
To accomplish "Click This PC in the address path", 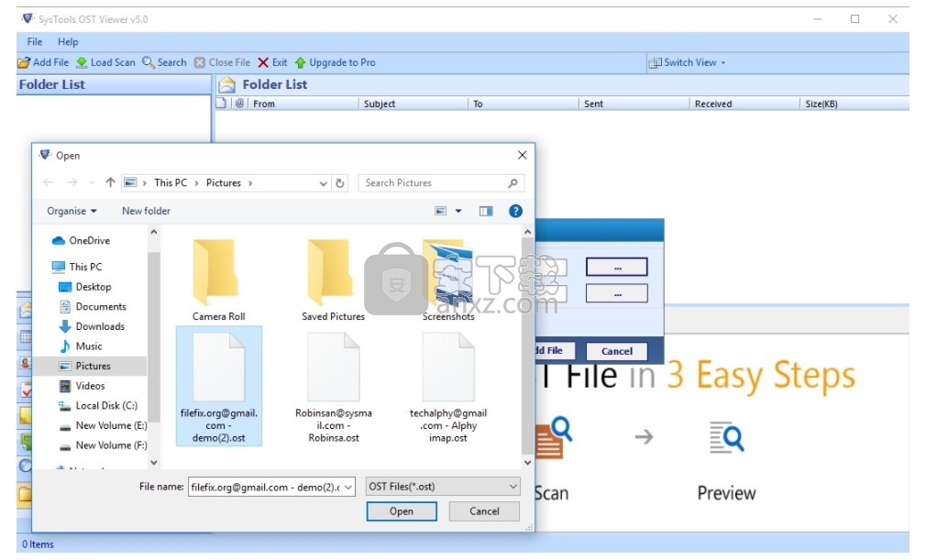I will coord(171,183).
